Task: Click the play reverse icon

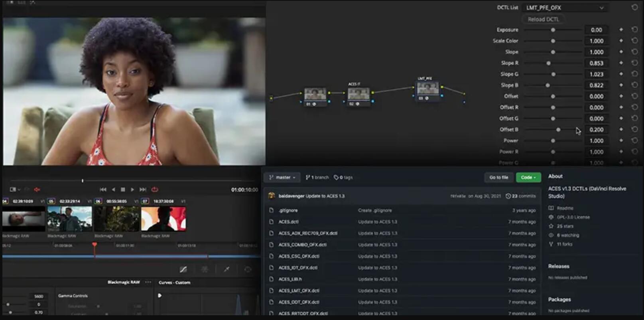Action: coord(113,190)
